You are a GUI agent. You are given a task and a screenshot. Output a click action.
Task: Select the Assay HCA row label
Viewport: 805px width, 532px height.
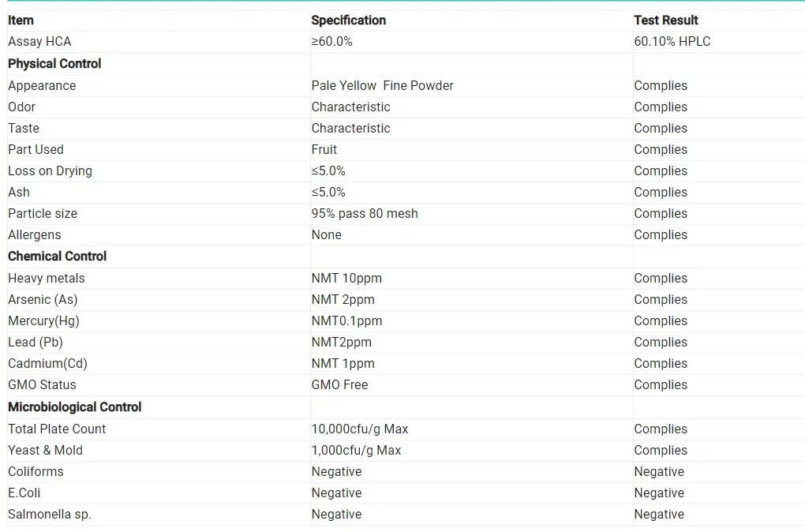click(x=39, y=42)
